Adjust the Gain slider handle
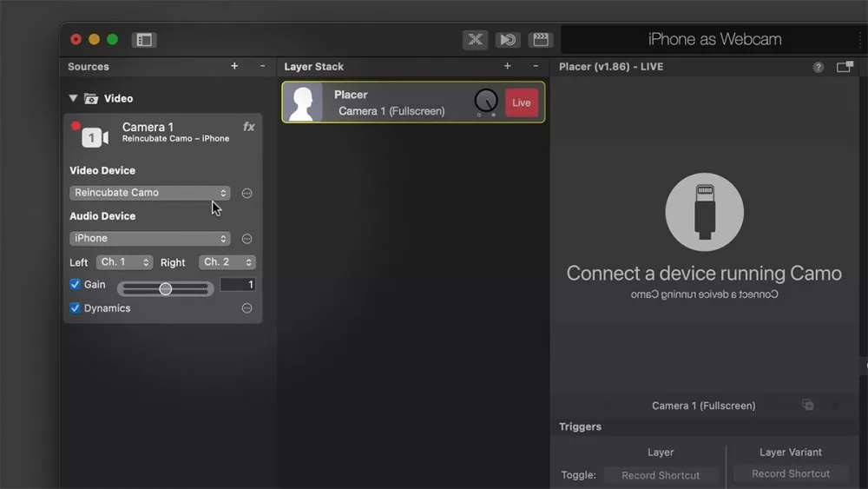This screenshot has height=489, width=868. click(166, 288)
